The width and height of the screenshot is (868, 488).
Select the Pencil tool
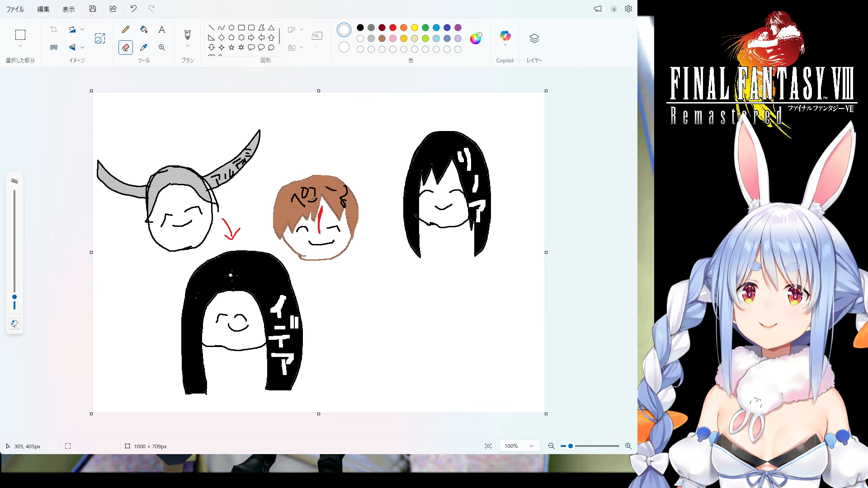pyautogui.click(x=126, y=30)
